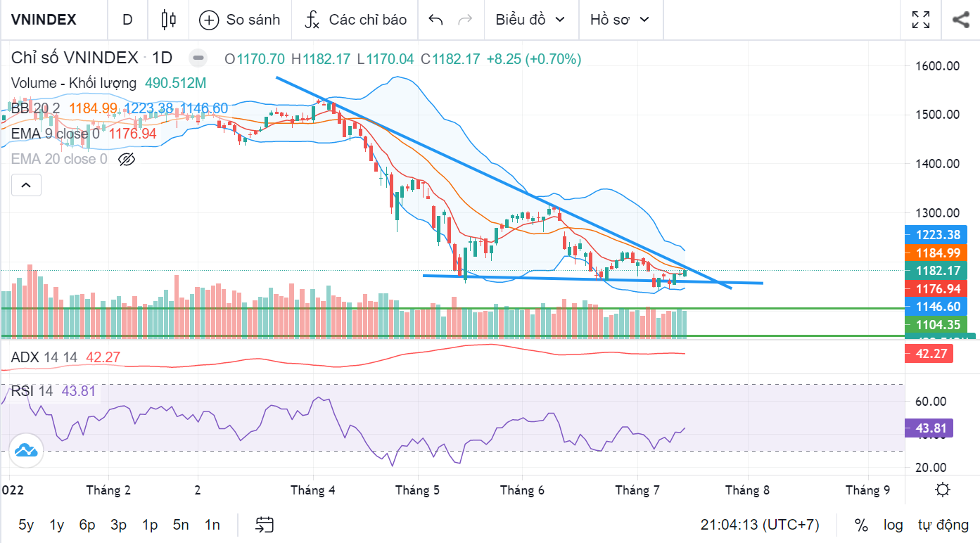Image resolution: width=980 pixels, height=543 pixels.
Task: Click the So sánh compare button
Action: pos(240,20)
